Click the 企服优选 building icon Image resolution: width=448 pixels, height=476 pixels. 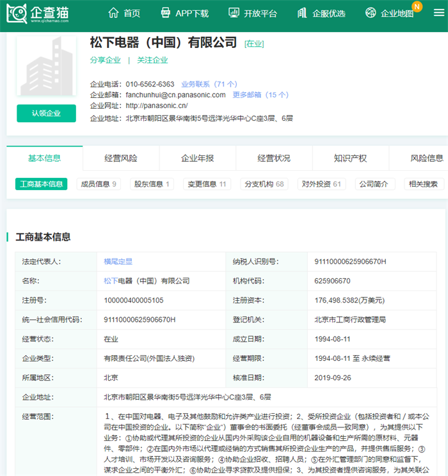302,13
